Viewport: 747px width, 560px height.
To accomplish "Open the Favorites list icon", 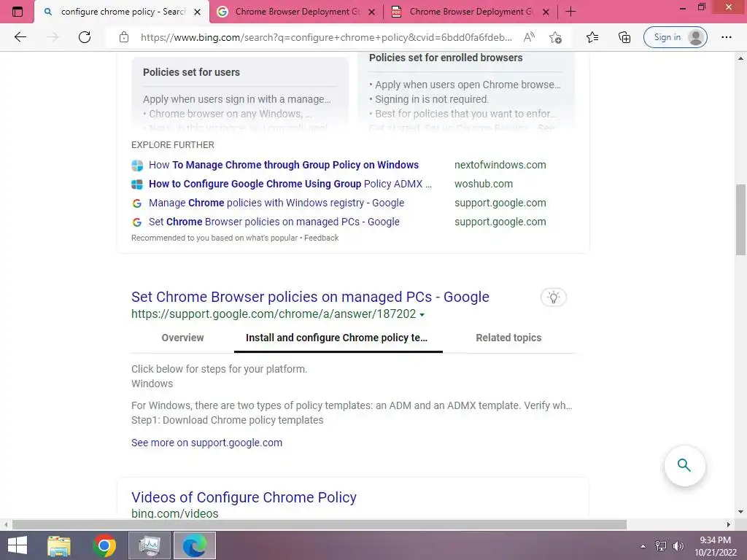I will [x=592, y=37].
